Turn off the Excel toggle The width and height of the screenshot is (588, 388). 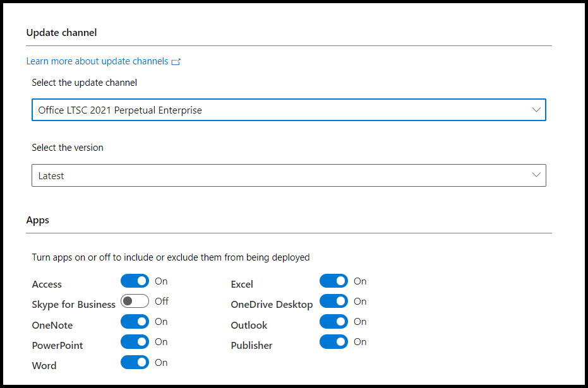333,281
